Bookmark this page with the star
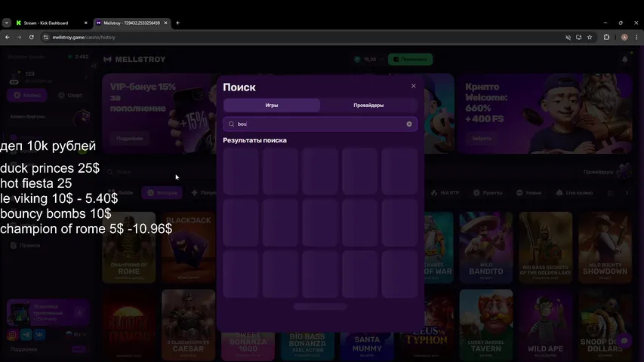This screenshot has width=644, height=362. click(590, 38)
